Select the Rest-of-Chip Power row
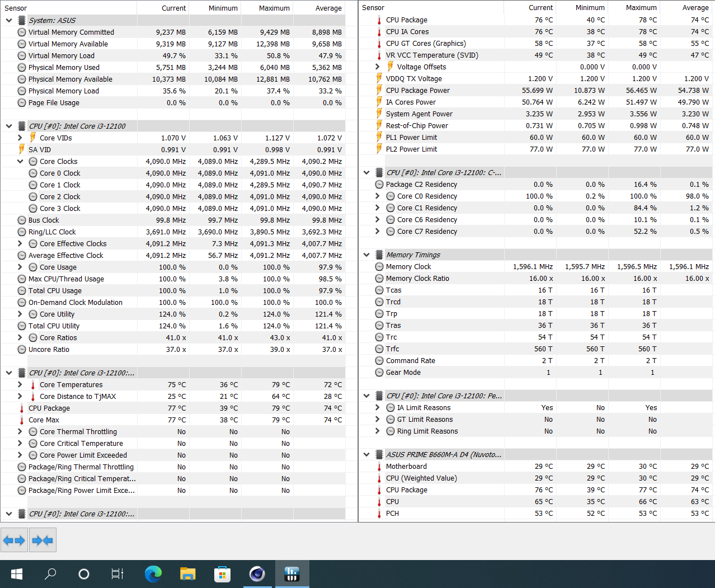The height and width of the screenshot is (588, 715). (x=536, y=125)
